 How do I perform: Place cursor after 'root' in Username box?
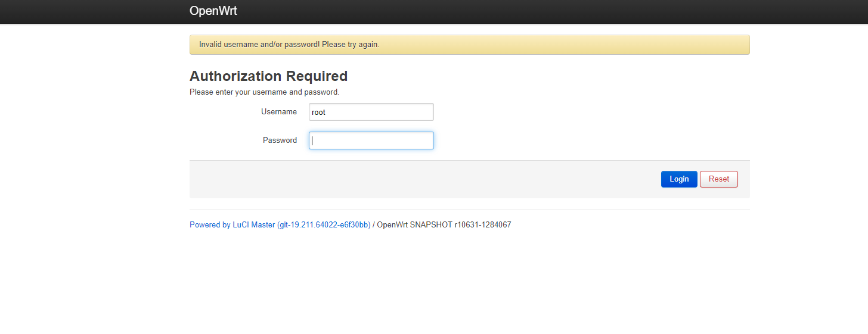[327, 112]
